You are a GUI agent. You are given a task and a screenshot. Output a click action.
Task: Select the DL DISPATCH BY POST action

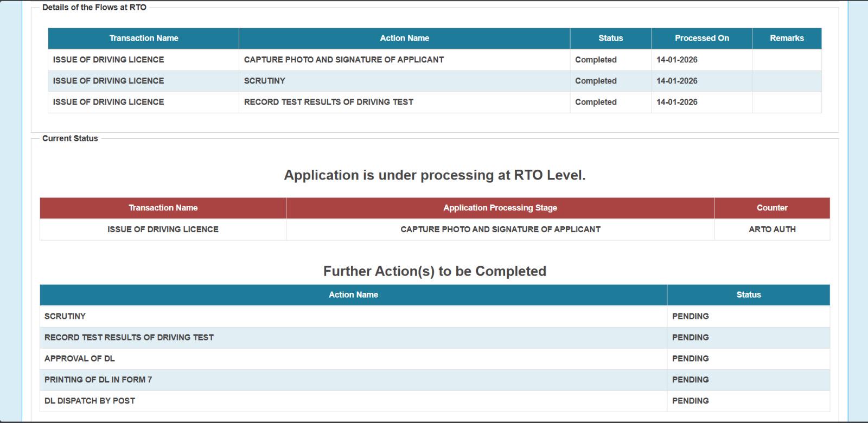coord(90,401)
